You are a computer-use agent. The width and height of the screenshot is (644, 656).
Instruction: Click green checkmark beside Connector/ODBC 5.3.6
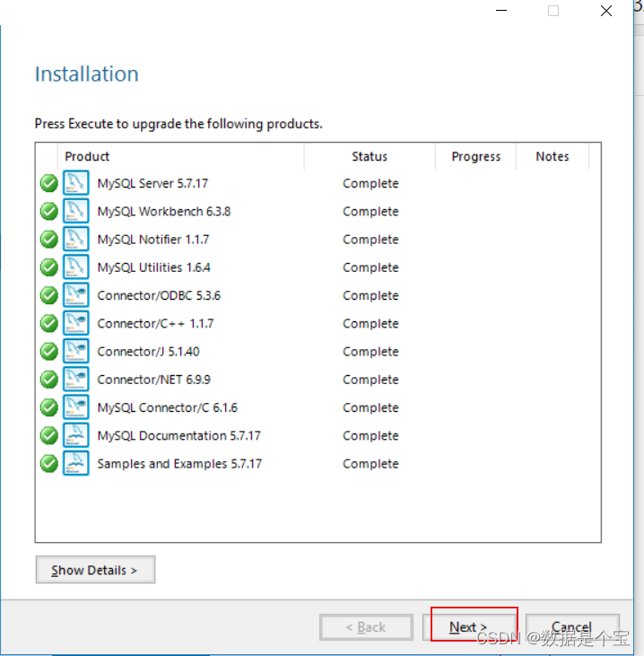click(49, 295)
